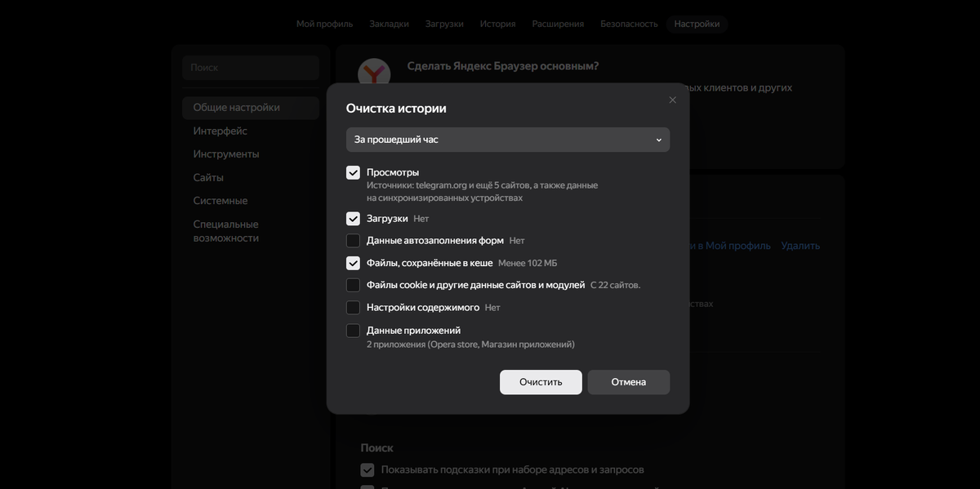The height and width of the screenshot is (489, 980).
Task: Select the Настройки tab
Action: [697, 24]
